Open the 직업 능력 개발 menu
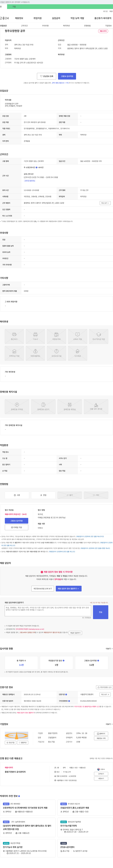The width and height of the screenshot is (113, 868). [77, 18]
